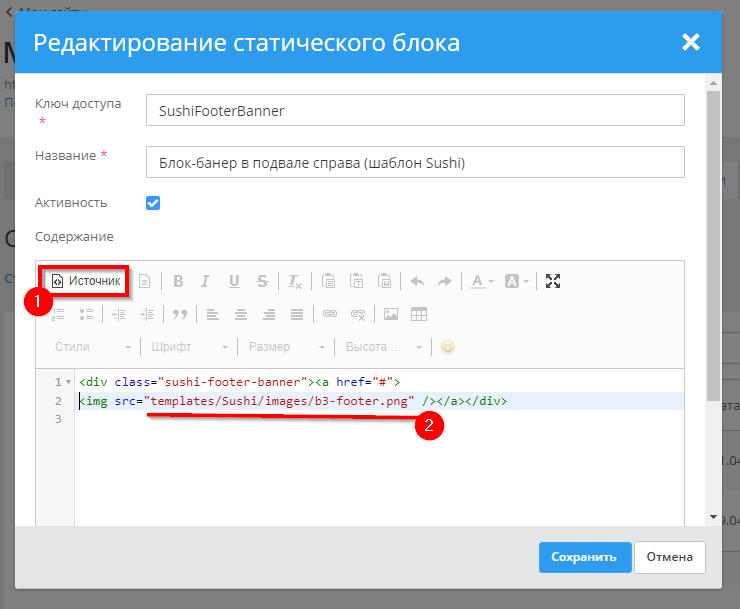Screen dimensions: 740x609
Task: Click the Ключ доступа input field
Action: point(415,111)
